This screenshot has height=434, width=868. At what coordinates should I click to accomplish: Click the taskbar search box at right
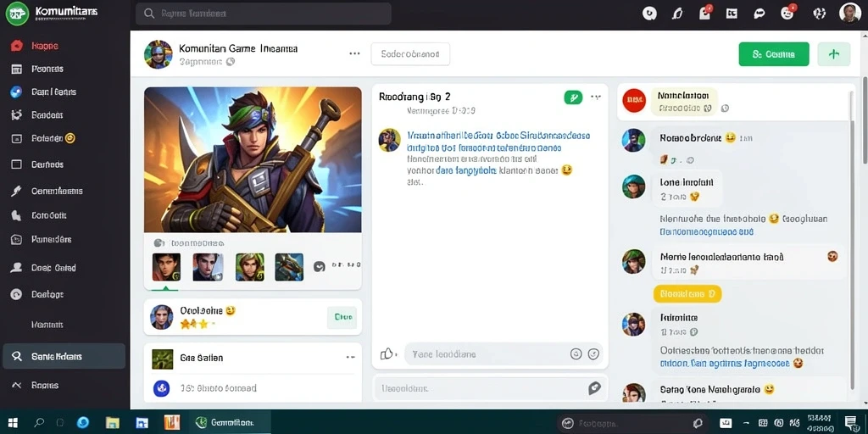coord(632,423)
